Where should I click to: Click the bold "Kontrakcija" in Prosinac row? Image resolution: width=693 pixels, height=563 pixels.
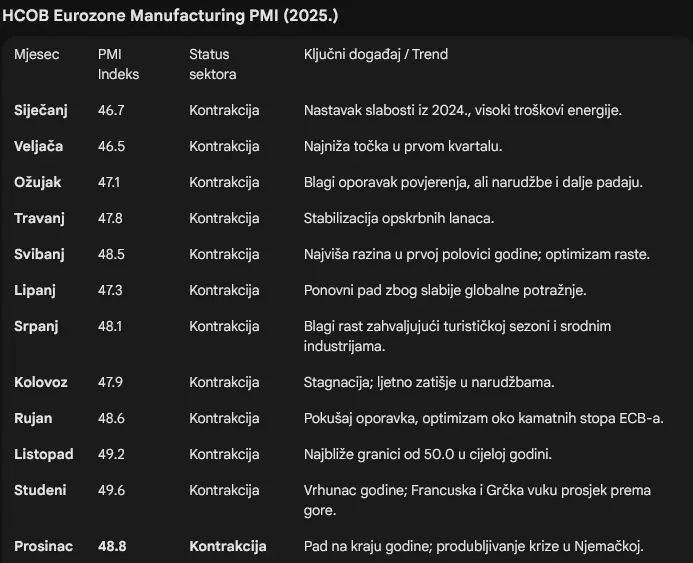point(228,546)
